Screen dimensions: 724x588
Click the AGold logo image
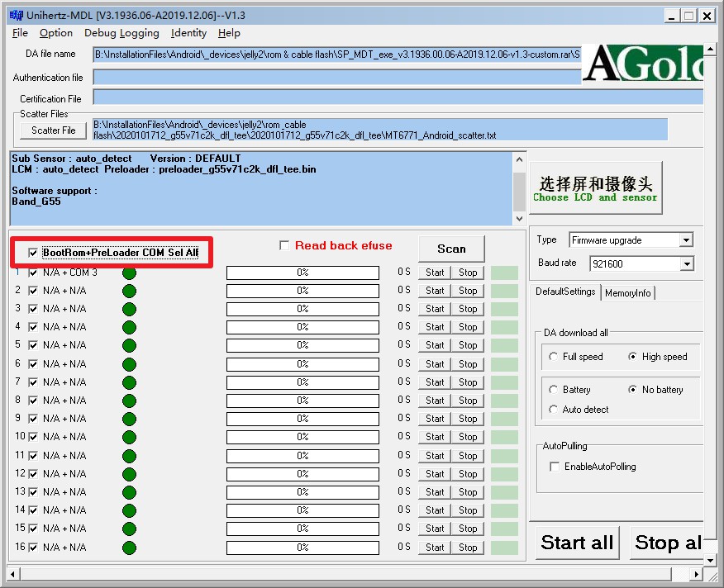[642, 64]
